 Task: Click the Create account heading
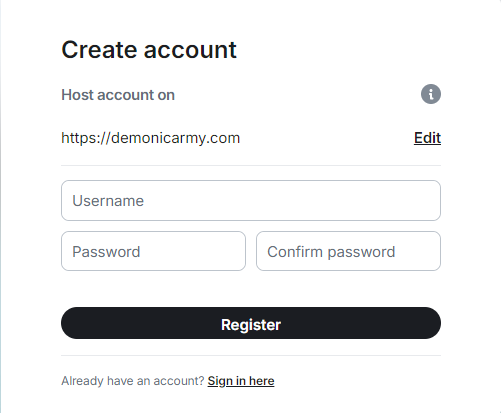pos(149,50)
